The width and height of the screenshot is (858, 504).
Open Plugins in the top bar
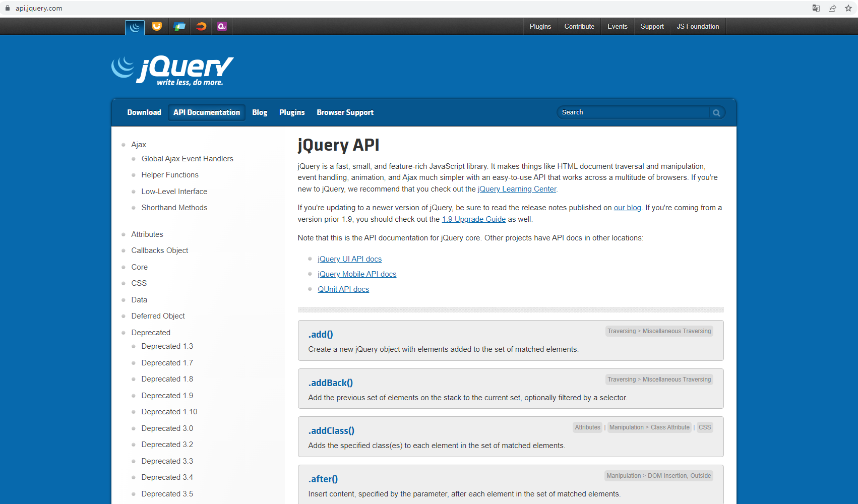point(540,26)
